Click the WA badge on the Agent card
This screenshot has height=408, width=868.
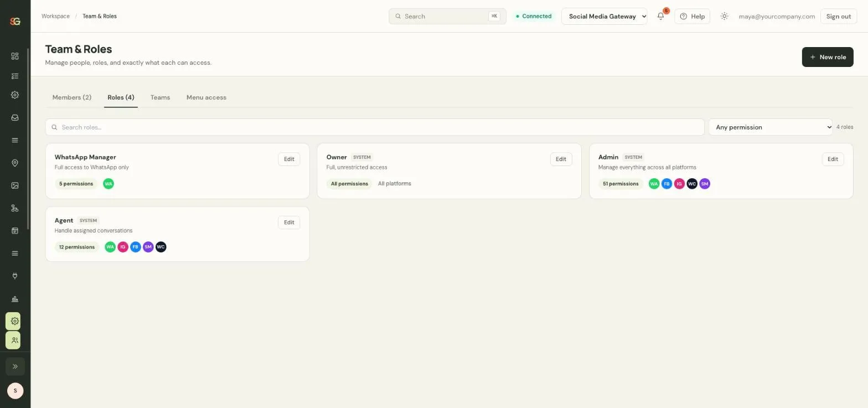(110, 247)
